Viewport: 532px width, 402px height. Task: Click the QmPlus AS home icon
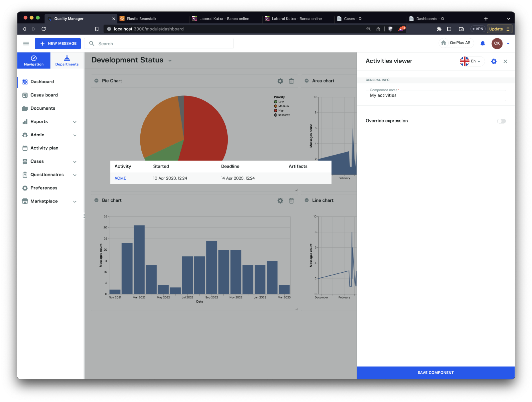click(x=444, y=43)
